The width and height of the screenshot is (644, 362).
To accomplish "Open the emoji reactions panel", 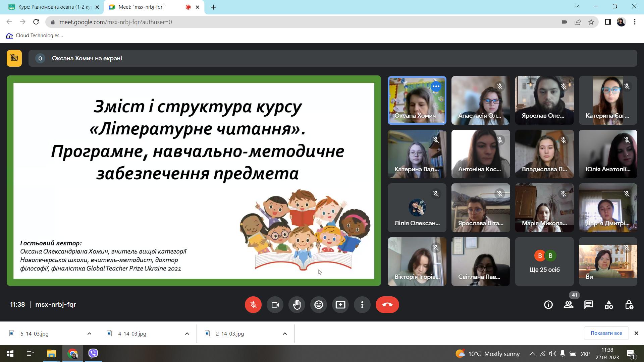I will pyautogui.click(x=319, y=305).
